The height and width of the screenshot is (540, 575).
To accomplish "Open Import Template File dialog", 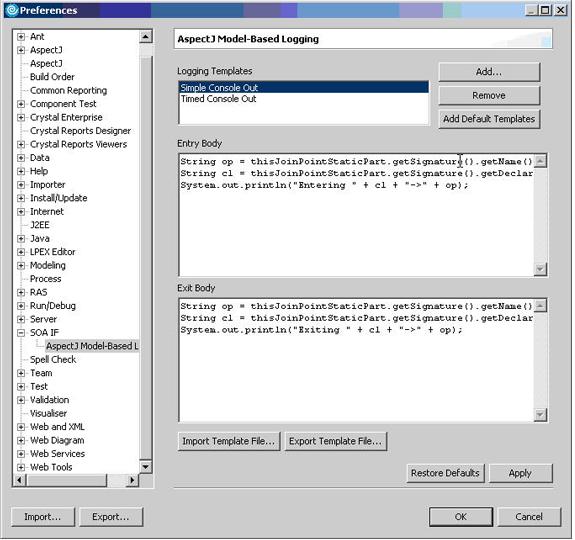I will point(229,442).
